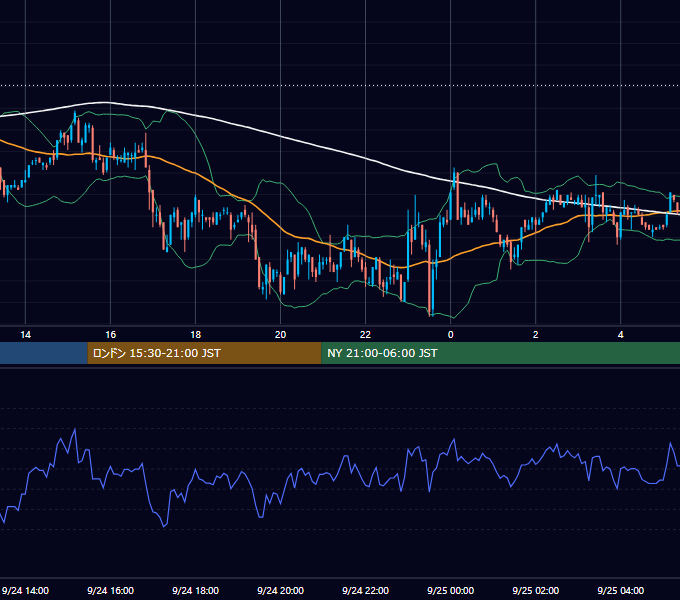Click the blue session bar before London
Image resolution: width=680 pixels, height=600 pixels.
[x=43, y=353]
